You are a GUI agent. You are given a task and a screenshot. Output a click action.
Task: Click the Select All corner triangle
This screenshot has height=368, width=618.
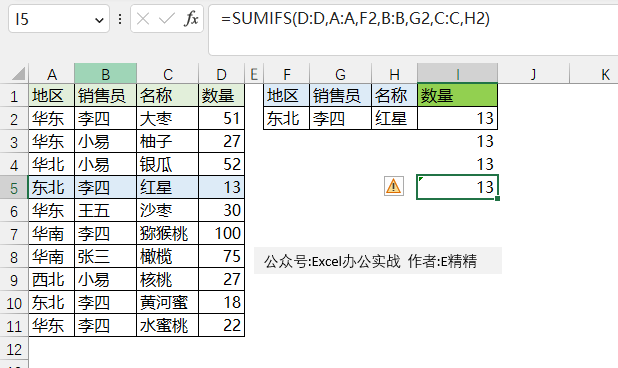[18, 74]
